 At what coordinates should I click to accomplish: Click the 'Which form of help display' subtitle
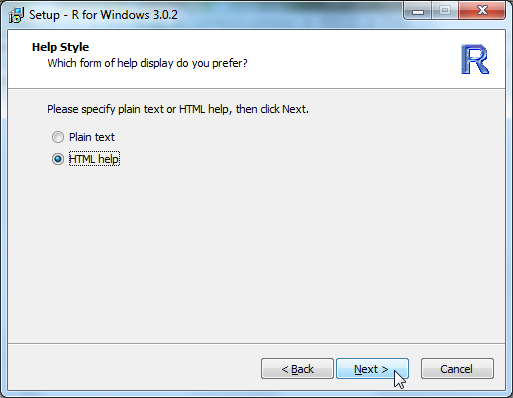click(x=147, y=63)
